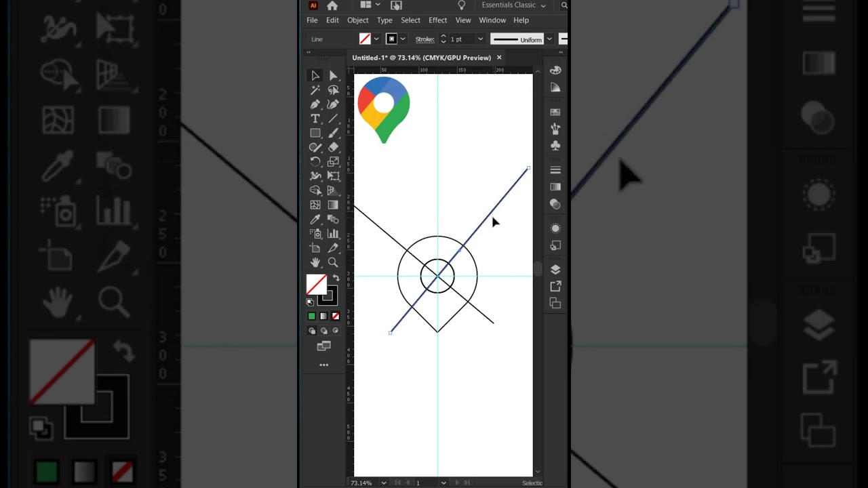Activate the Free Transform tool
The width and height of the screenshot is (868, 488).
333,176
